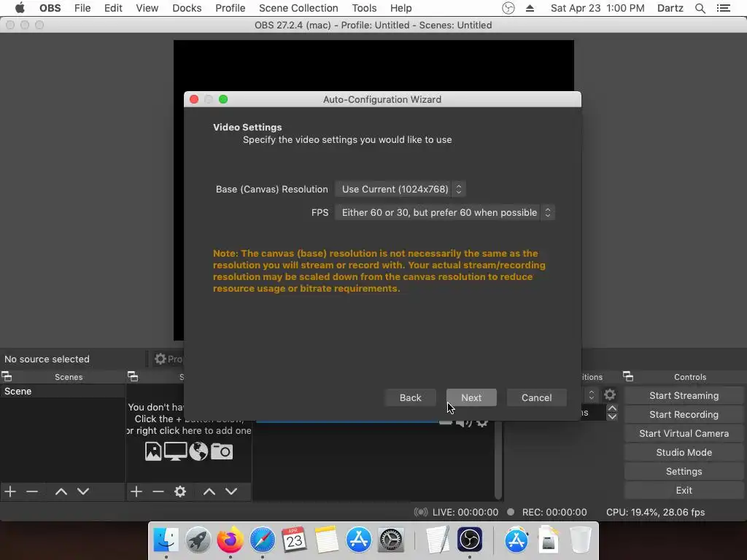Open the FPS preference dropdown

pyautogui.click(x=445, y=212)
